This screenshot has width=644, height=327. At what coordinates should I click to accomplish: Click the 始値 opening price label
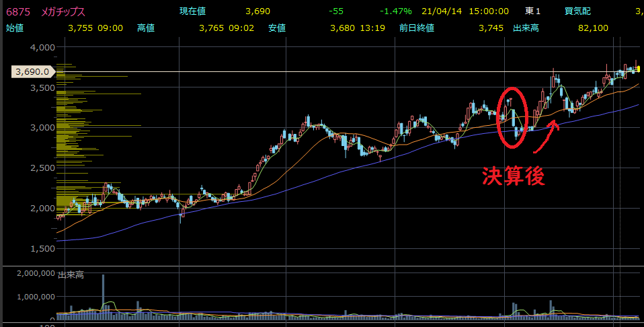(x=15, y=28)
